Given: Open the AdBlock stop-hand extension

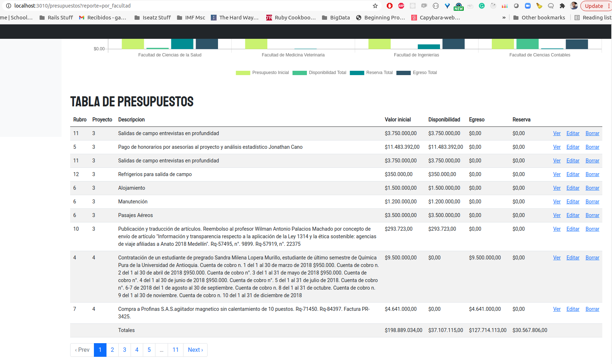Looking at the screenshot, I should [389, 5].
